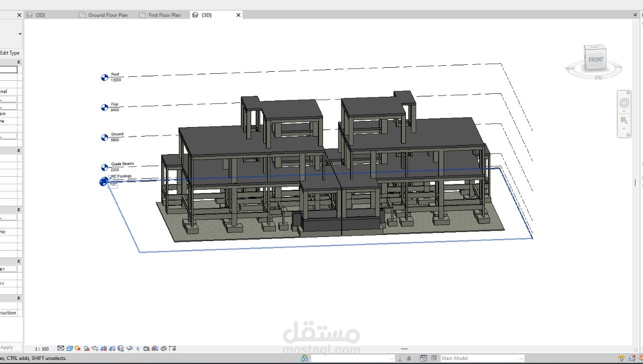The image size is (643, 364).
Task: Switch to Ground Floor Plan tab
Action: pos(108,15)
